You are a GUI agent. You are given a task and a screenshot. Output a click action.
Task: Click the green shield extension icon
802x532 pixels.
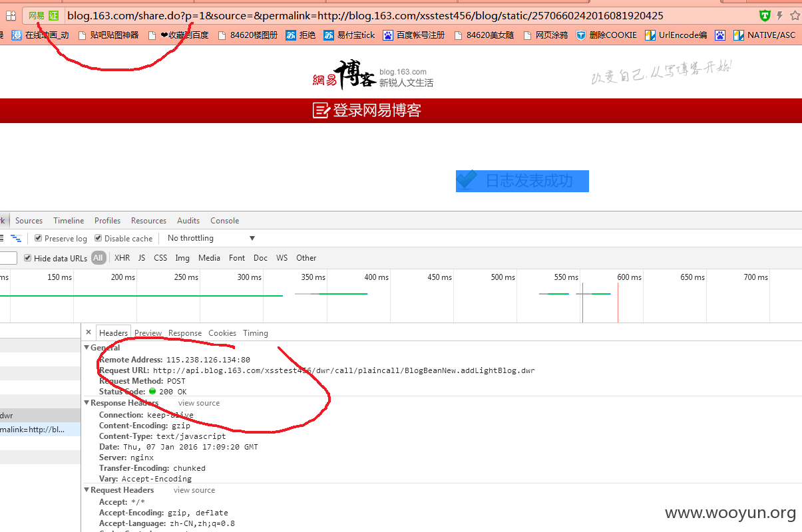765,15
